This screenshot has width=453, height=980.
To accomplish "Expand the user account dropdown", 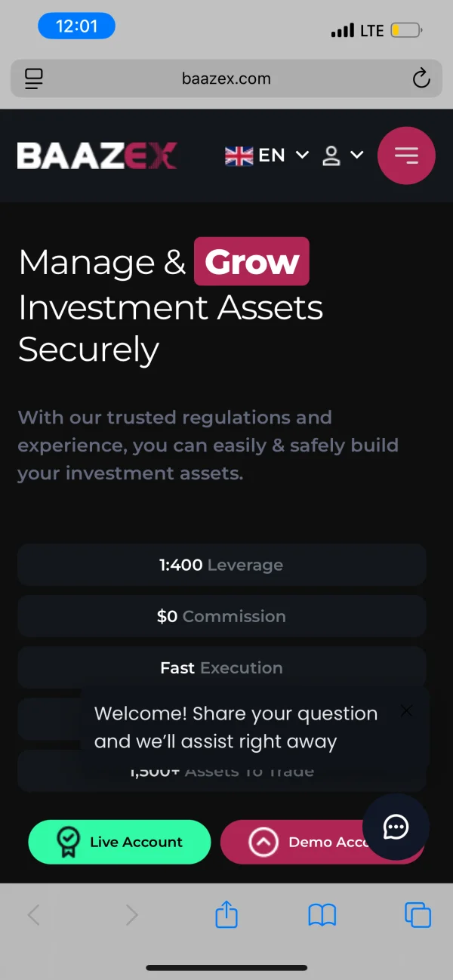I will point(343,156).
